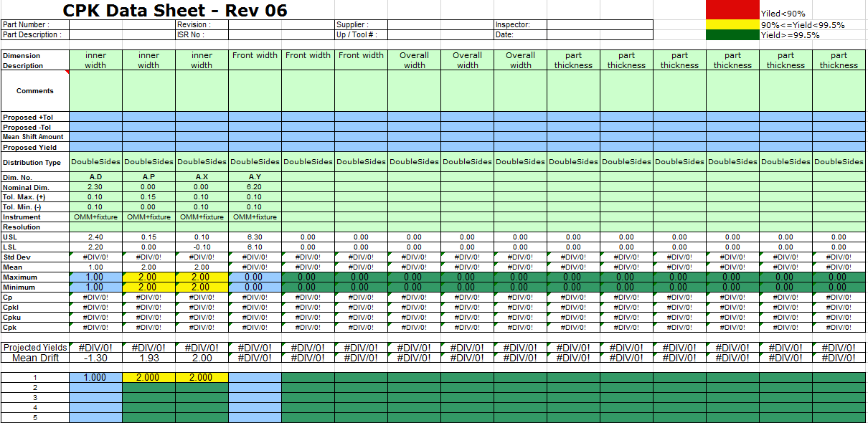Select data row number 5 label
The image size is (868, 423).
[35, 417]
